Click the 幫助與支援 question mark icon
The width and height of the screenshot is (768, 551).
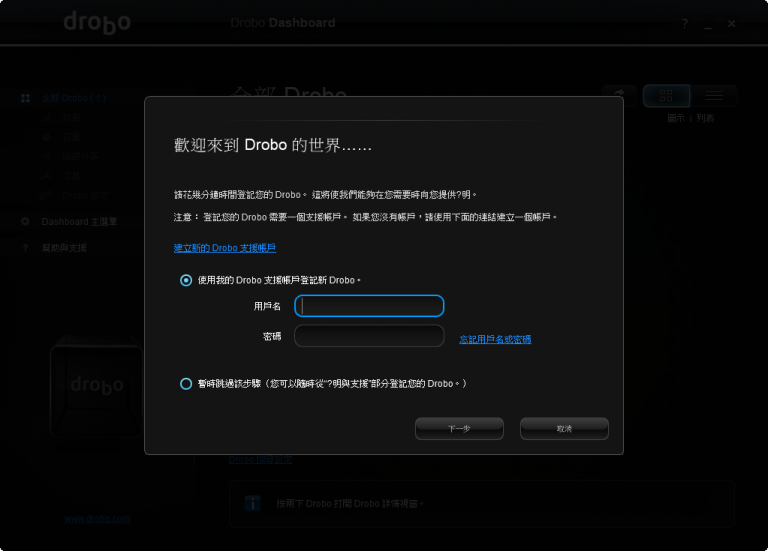[x=25, y=248]
